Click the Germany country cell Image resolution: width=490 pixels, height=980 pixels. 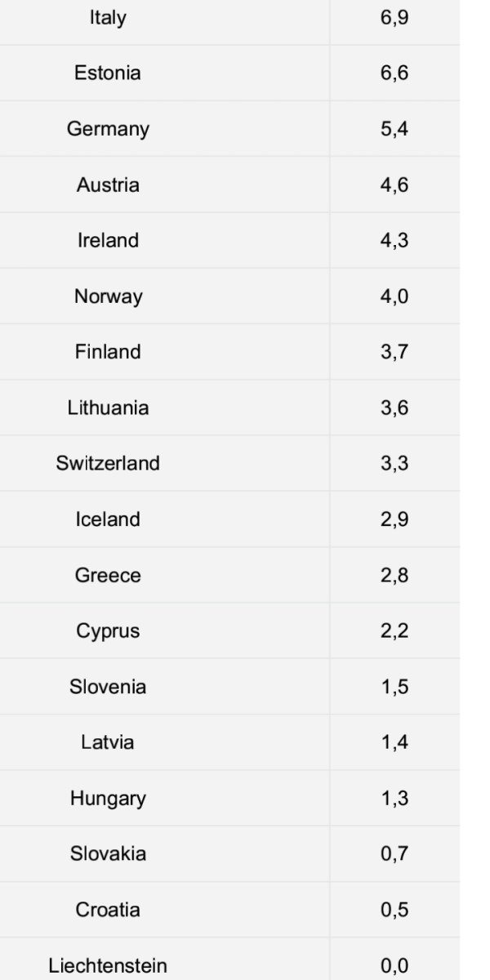pyautogui.click(x=108, y=129)
